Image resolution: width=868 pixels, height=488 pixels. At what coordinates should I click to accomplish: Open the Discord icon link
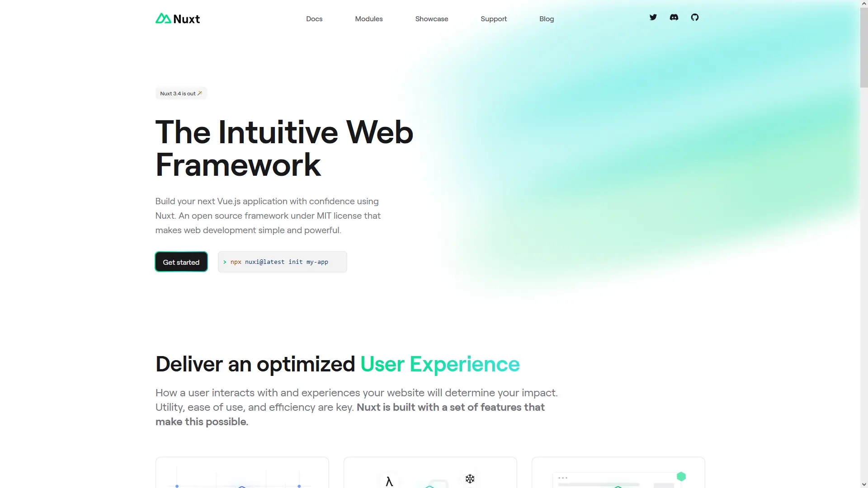point(674,17)
